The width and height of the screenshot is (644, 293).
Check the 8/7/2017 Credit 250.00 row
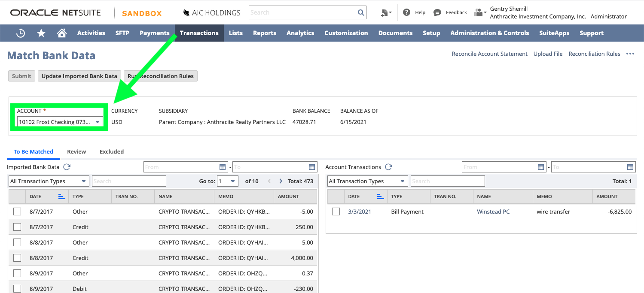pyautogui.click(x=17, y=227)
